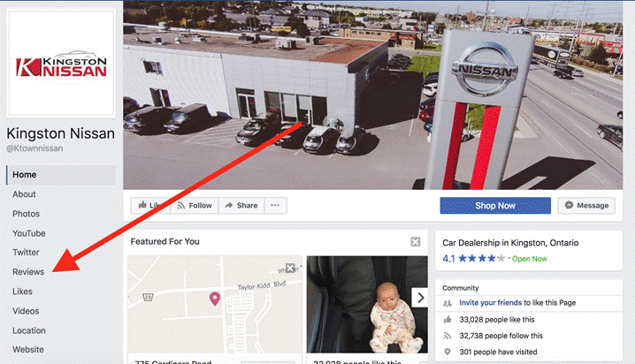
Task: Open the Reviews sidebar tab
Action: point(28,272)
